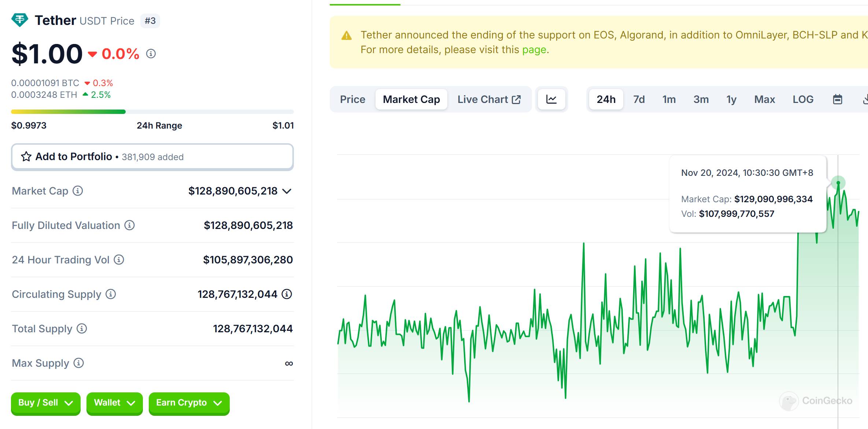Toggle LOG scale on the chart
Viewport: 868px width, 429px height.
coord(803,99)
